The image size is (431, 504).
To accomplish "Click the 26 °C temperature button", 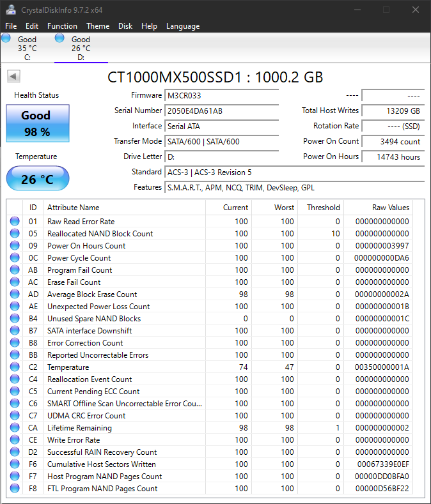I will tap(37, 179).
